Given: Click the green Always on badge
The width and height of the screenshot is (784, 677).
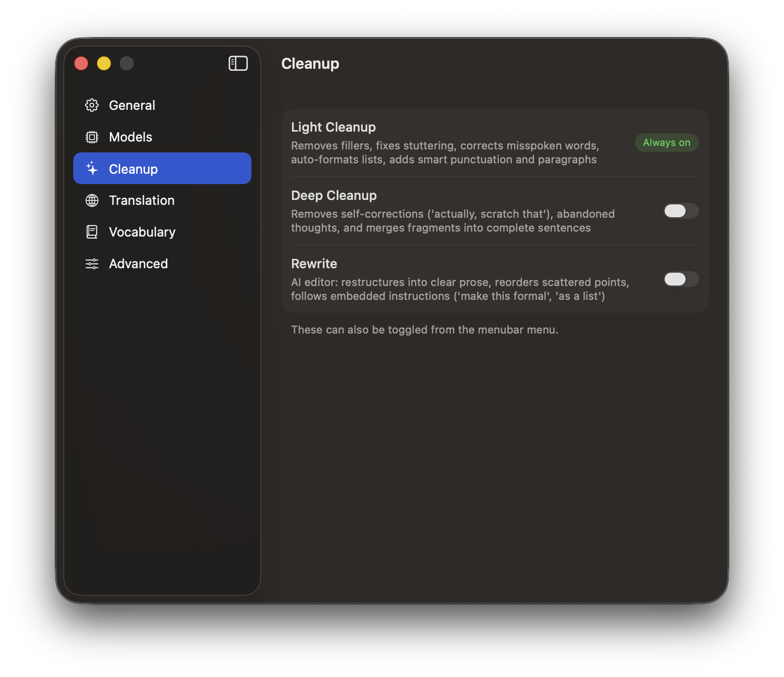Looking at the screenshot, I should [666, 143].
